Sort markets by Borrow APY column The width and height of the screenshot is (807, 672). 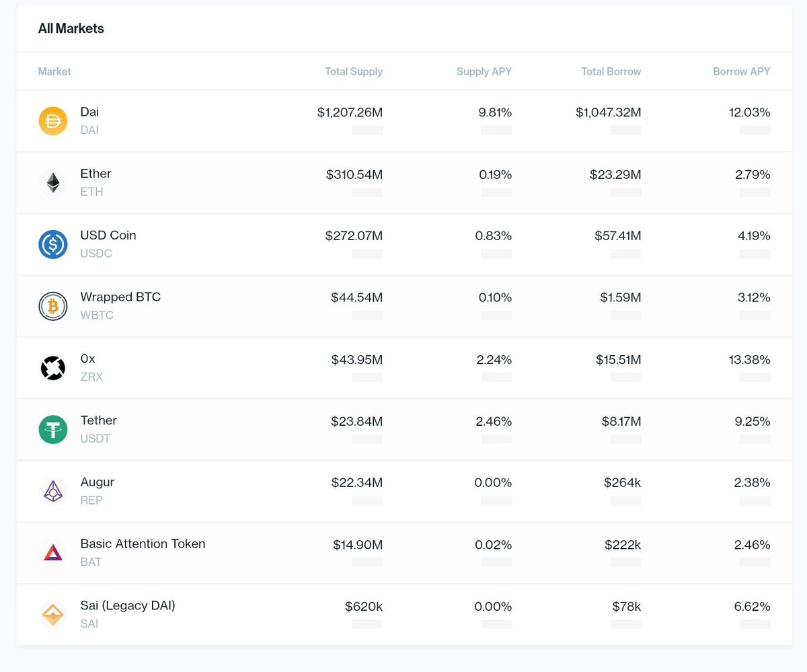pyautogui.click(x=741, y=71)
